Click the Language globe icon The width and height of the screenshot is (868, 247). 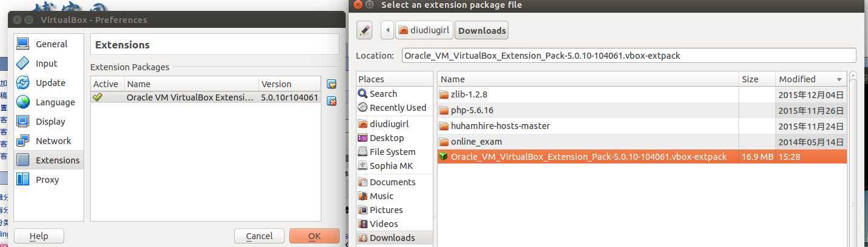pyautogui.click(x=23, y=102)
